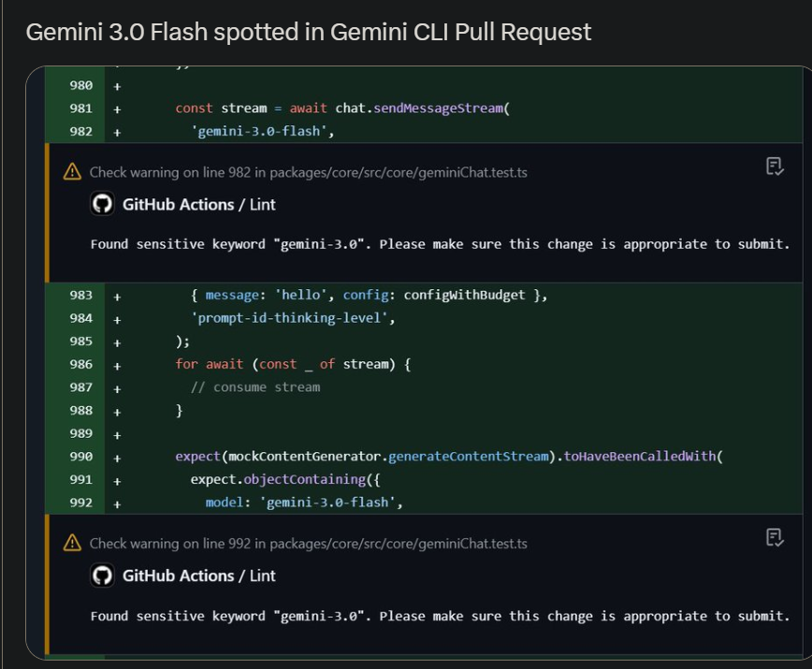812x669 pixels.
Task: Open GitHub Actions / Lint link under line 982
Action: point(199,205)
